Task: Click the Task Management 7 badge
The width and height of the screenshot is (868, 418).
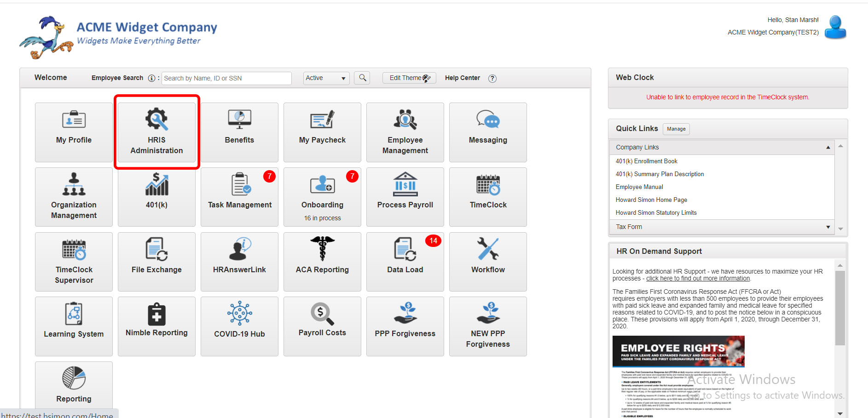Action: pyautogui.click(x=269, y=177)
